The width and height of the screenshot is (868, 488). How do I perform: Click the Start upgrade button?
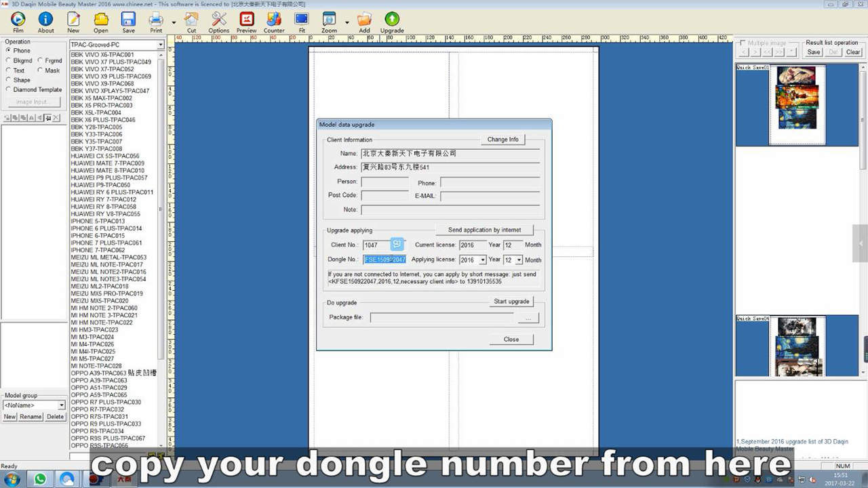(511, 302)
